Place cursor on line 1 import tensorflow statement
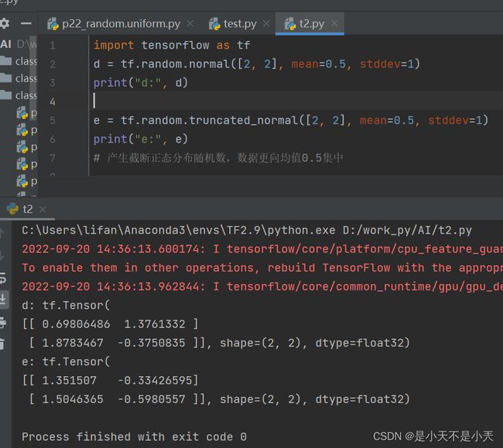The height and width of the screenshot is (448, 503). tap(172, 45)
